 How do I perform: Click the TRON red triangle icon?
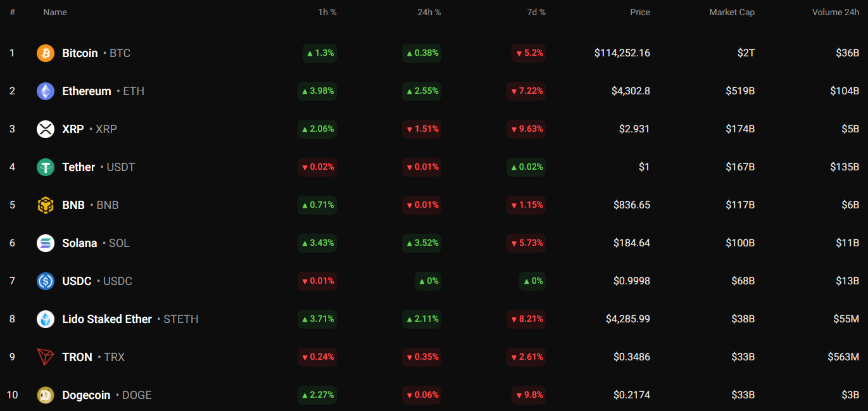[x=46, y=357]
